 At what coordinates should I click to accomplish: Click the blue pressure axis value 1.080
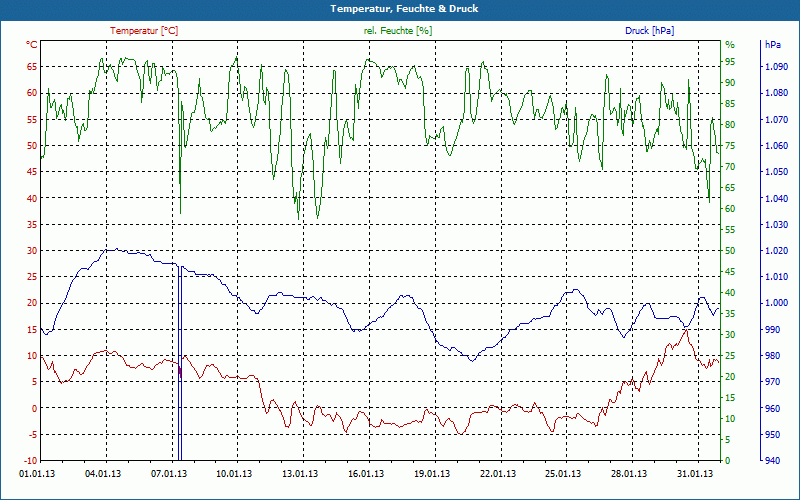coord(777,93)
